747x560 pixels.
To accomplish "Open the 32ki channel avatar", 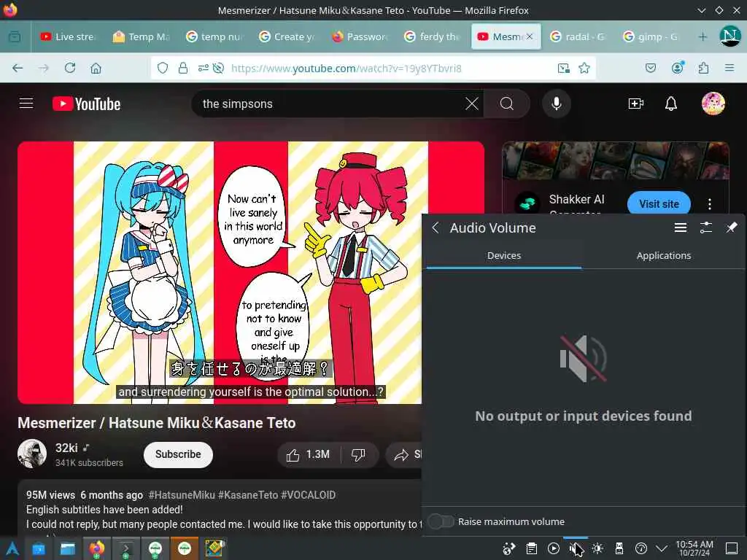I will (32, 454).
